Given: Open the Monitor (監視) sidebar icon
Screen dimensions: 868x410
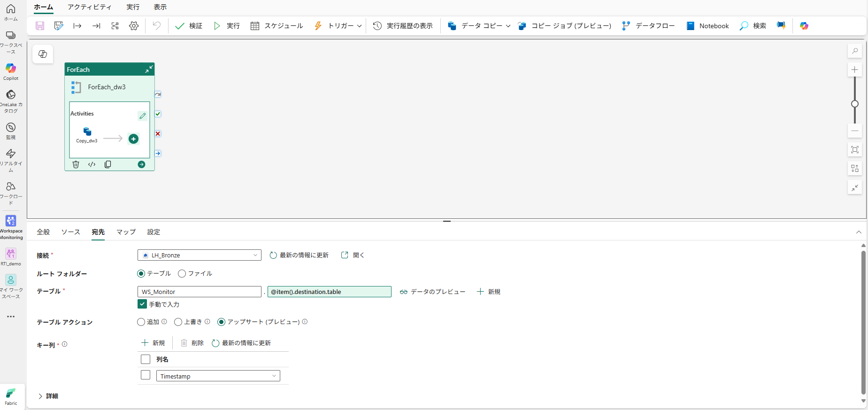Looking at the screenshot, I should coord(11,131).
